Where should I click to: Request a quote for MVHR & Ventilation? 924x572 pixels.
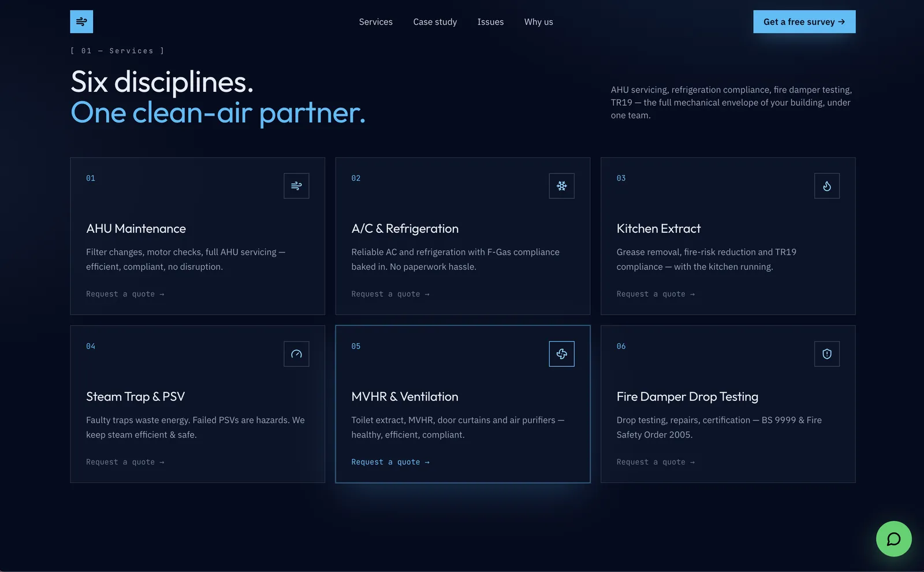[x=390, y=462]
